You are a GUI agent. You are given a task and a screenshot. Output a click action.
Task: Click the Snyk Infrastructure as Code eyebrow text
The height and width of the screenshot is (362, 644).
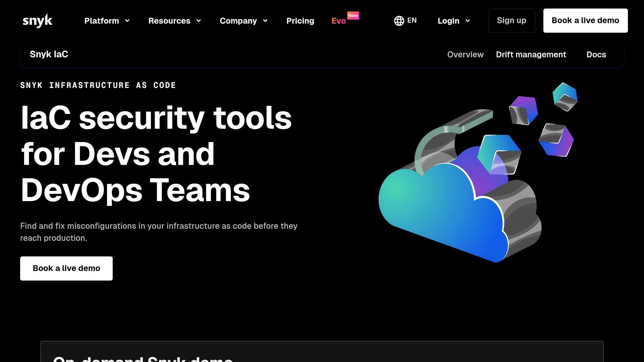click(x=98, y=85)
